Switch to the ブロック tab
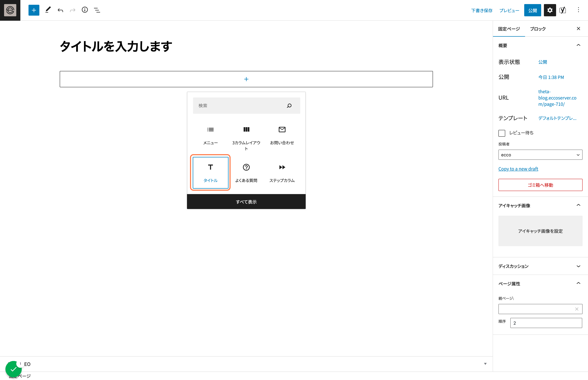 (538, 29)
